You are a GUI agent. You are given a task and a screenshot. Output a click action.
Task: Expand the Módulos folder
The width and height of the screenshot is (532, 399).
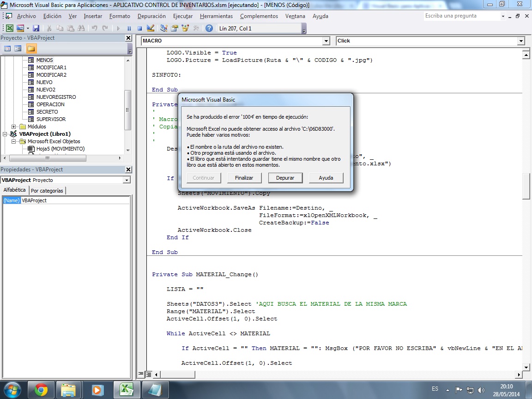click(x=13, y=127)
